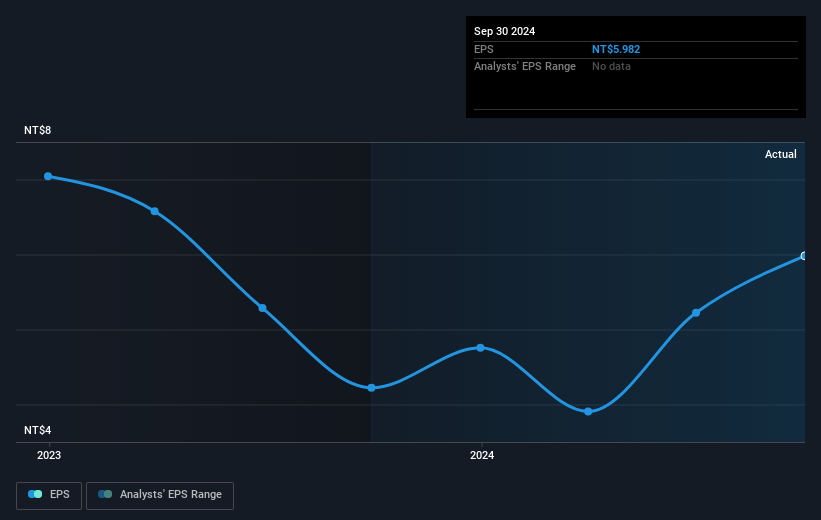Click the Analysts' EPS Range legend swatch
This screenshot has width=821, height=520.
105,494
